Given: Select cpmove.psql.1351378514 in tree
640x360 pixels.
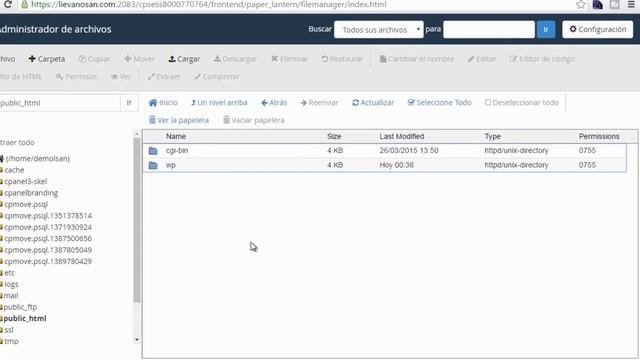Looking at the screenshot, I should click(x=47, y=216).
